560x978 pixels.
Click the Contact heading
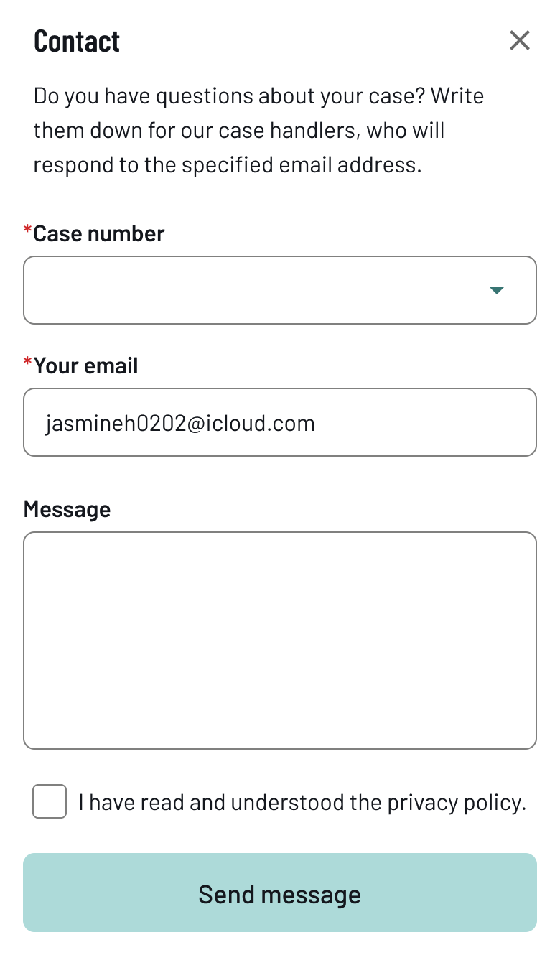click(77, 41)
